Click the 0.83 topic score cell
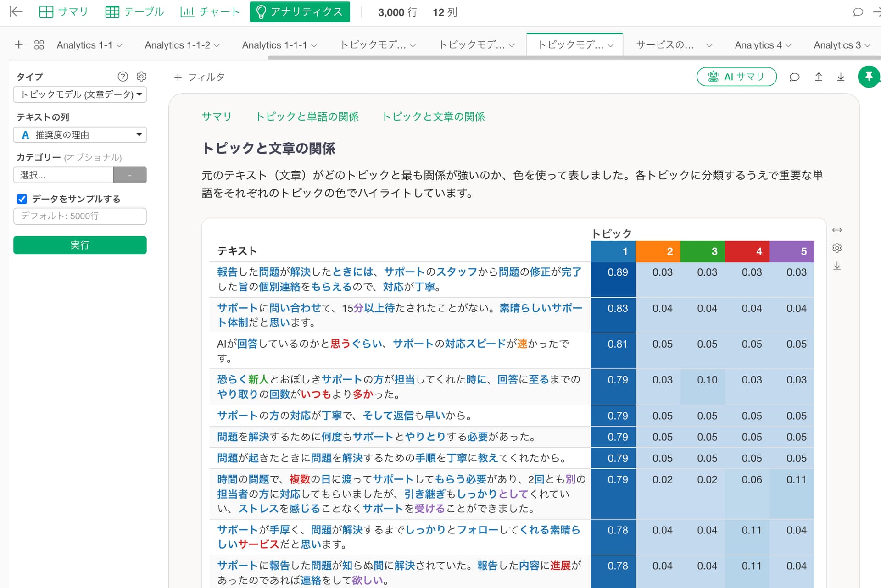Image resolution: width=881 pixels, height=588 pixels. click(613, 315)
